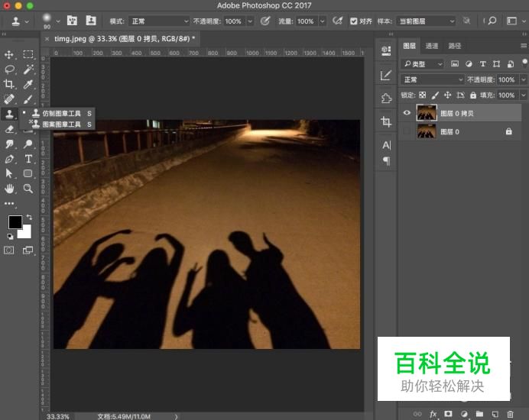
Task: Open the foreground color picker
Action: (x=15, y=222)
